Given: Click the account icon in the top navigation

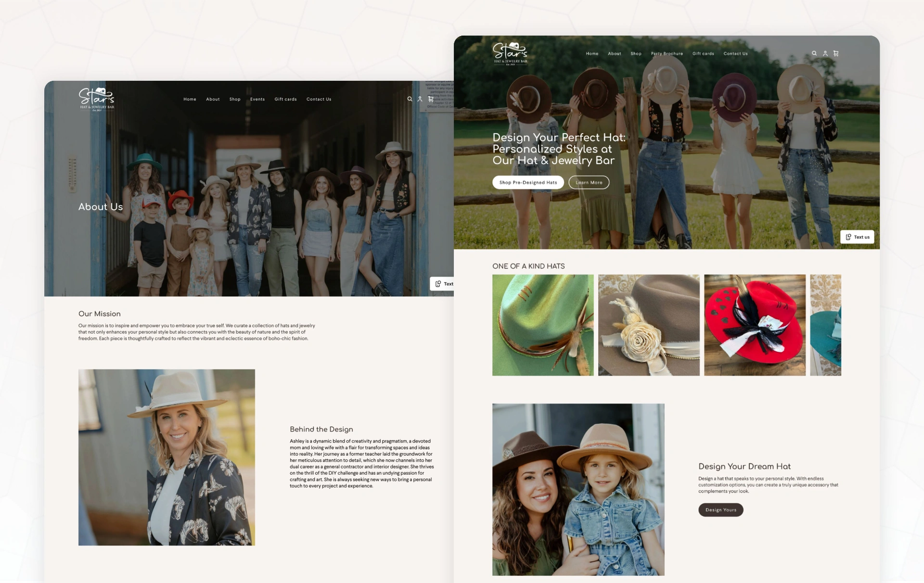Looking at the screenshot, I should pyautogui.click(x=825, y=53).
